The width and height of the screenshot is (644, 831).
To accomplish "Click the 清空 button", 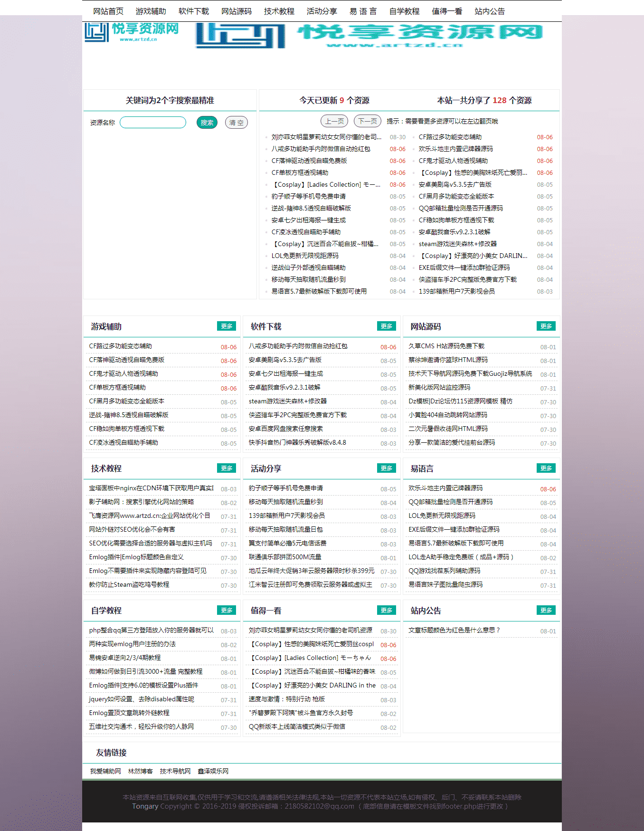I will point(237,123).
